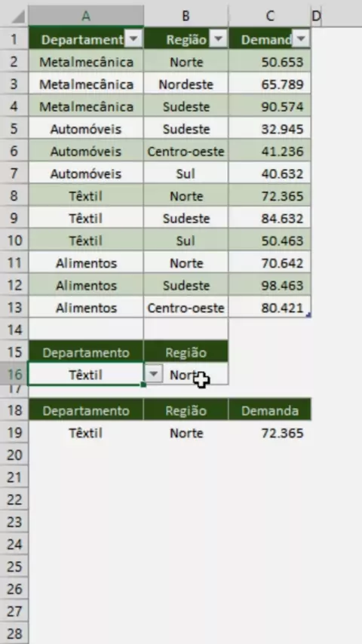Select the Têxtil cell in row 16
Image resolution: width=362 pixels, height=644 pixels.
pyautogui.click(x=86, y=375)
